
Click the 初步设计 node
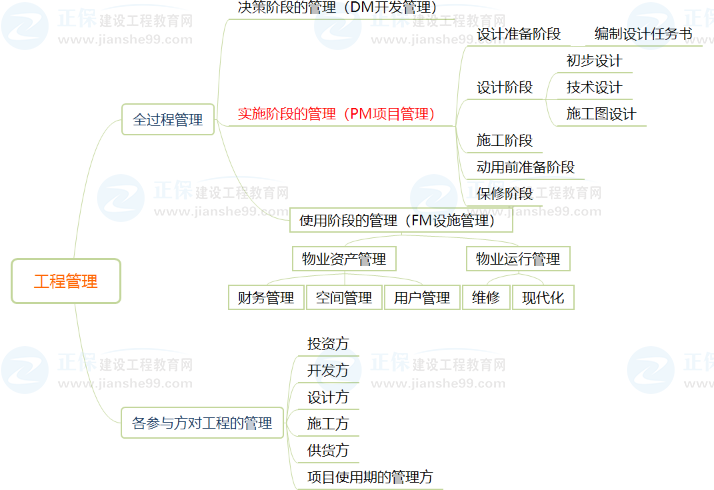[x=594, y=60]
